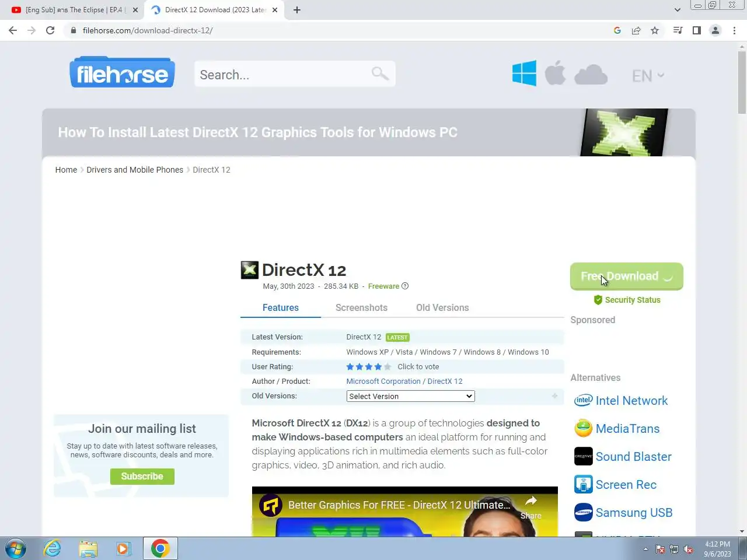Screen dimensions: 747x560
Task: Open Windows Explorer from the taskbar
Action: click(x=88, y=549)
